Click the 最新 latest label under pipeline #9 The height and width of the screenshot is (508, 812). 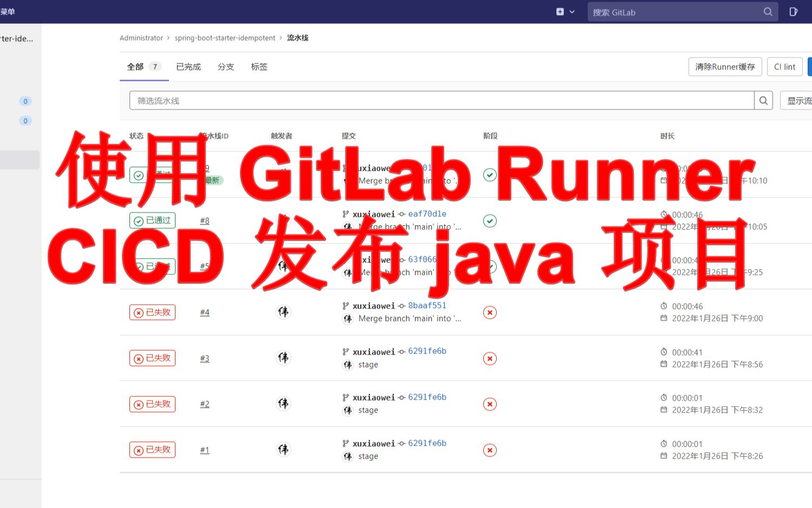tap(212, 181)
